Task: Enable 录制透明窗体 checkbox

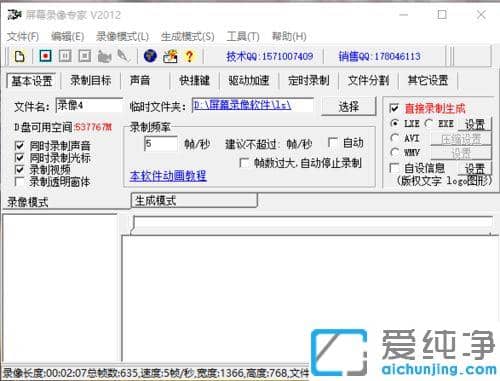Action: (19, 182)
